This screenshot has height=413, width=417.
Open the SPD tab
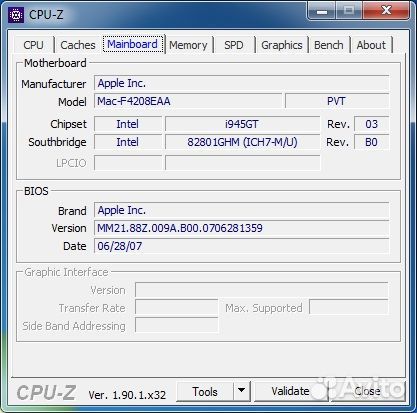coord(234,45)
